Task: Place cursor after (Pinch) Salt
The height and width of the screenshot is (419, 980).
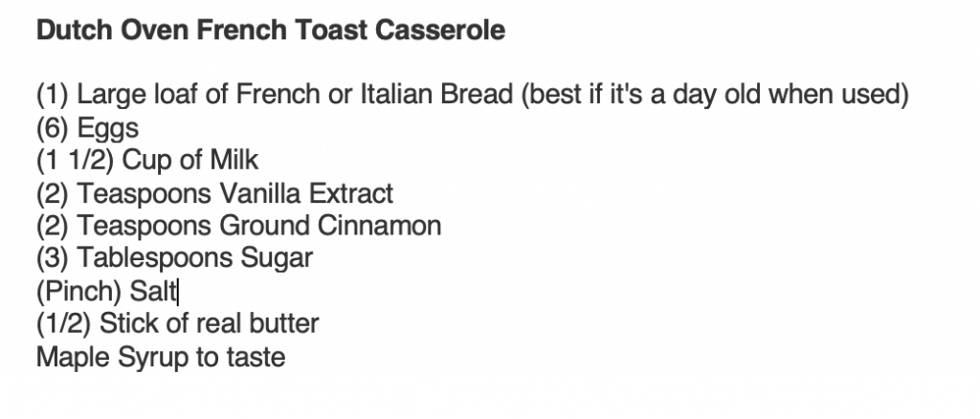Action: pyautogui.click(x=178, y=292)
